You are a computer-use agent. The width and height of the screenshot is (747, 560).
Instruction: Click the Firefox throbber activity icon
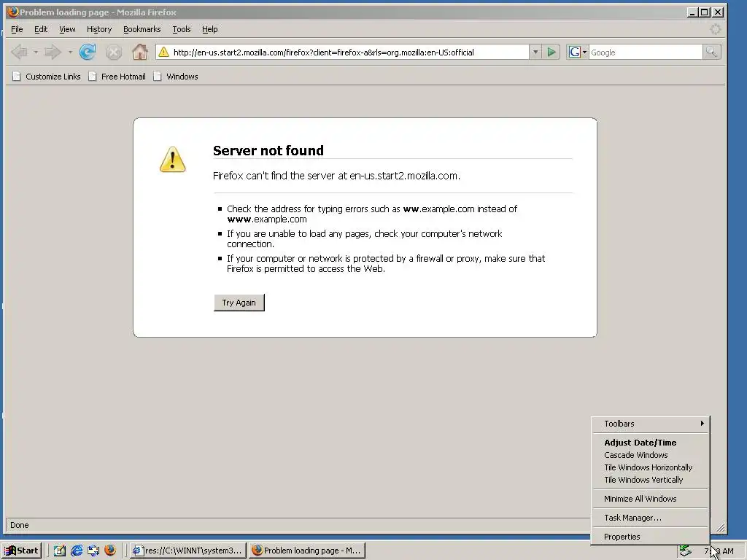pos(715,29)
